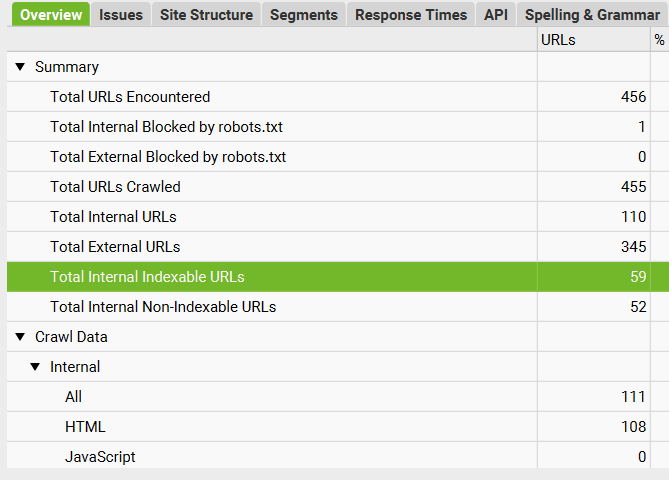
Task: Switch to the Overview tab
Action: pyautogui.click(x=51, y=14)
